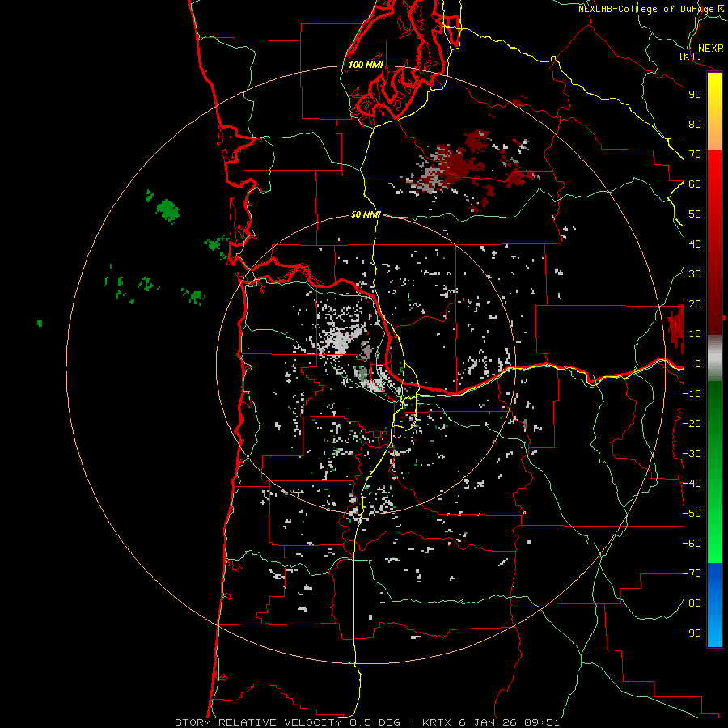Click the NEXR label above the scale

(711, 49)
